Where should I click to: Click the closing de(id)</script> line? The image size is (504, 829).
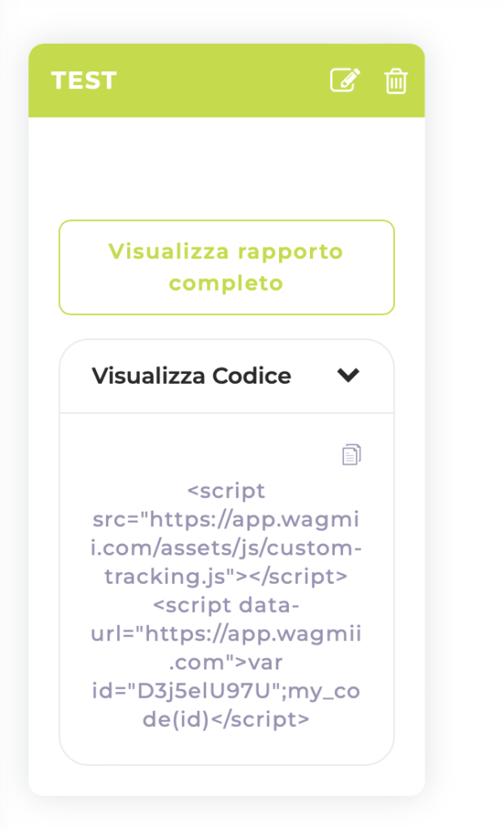(x=227, y=719)
